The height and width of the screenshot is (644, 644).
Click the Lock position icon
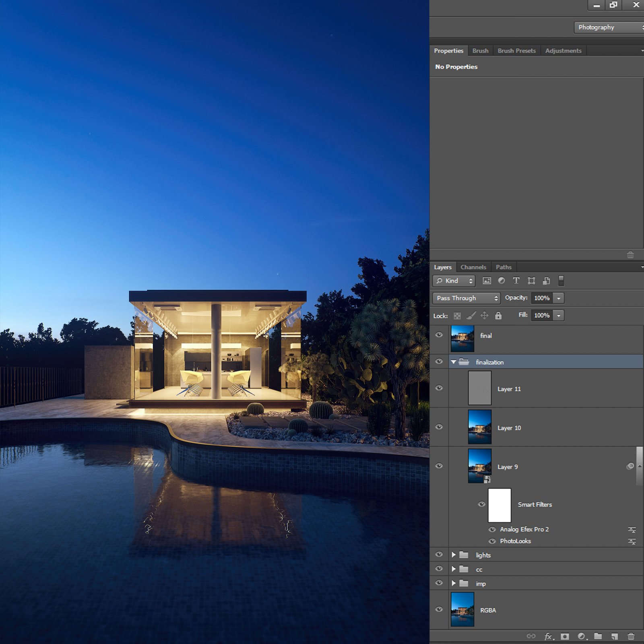click(x=485, y=316)
